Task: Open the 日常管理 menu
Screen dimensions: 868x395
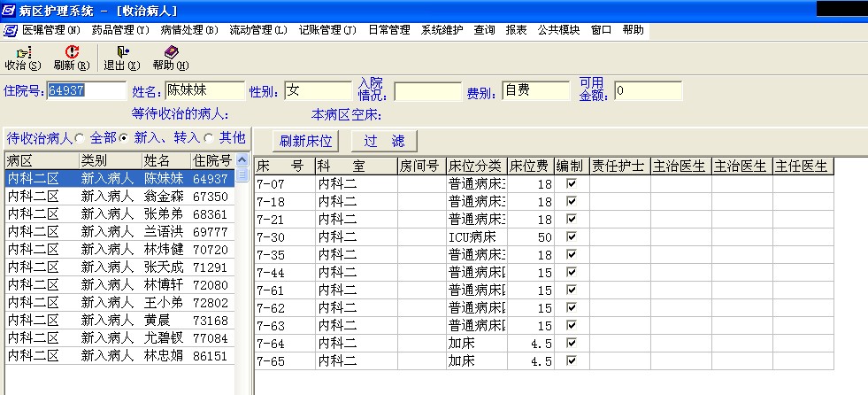Action: (389, 30)
